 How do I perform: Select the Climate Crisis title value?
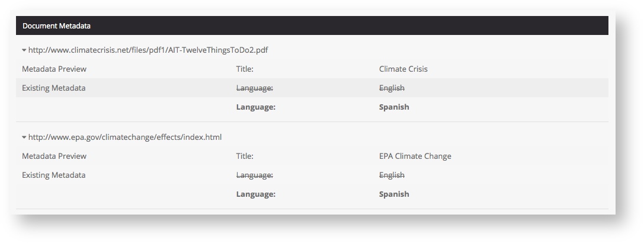(x=403, y=69)
